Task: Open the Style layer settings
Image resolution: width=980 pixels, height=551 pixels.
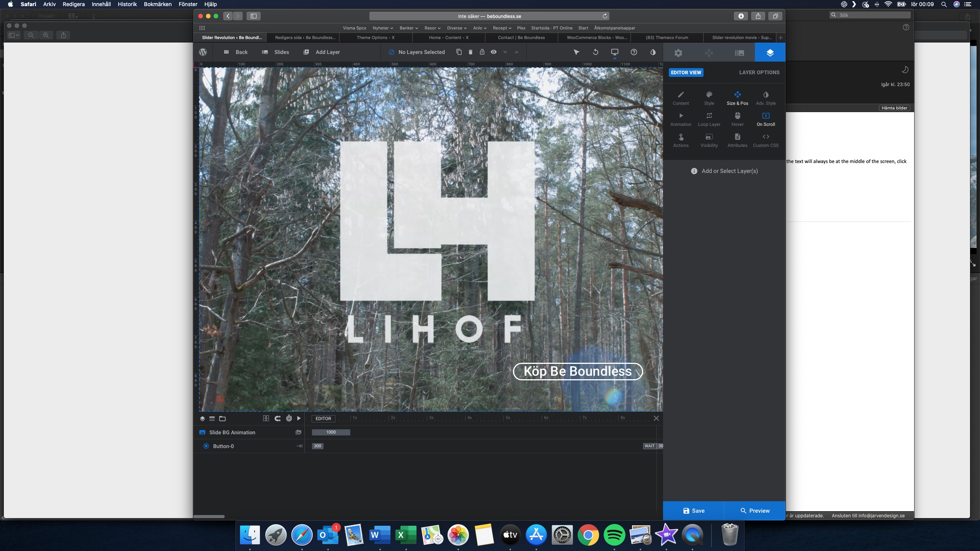Action: [x=709, y=98]
